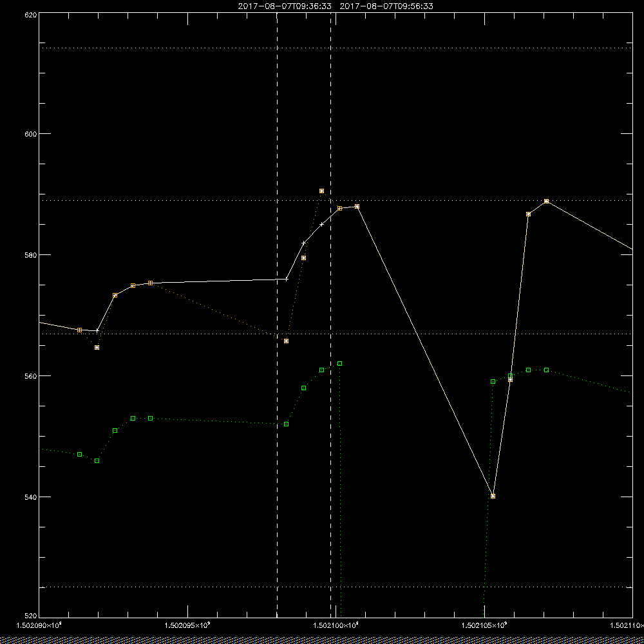Click the 1.502105×10⁹ x-axis label

[x=485, y=625]
